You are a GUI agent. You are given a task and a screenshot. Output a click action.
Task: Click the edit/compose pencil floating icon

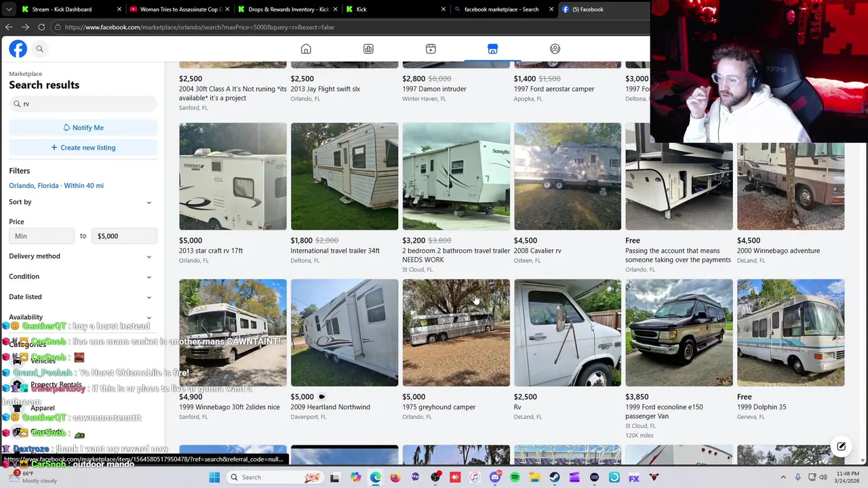click(841, 446)
